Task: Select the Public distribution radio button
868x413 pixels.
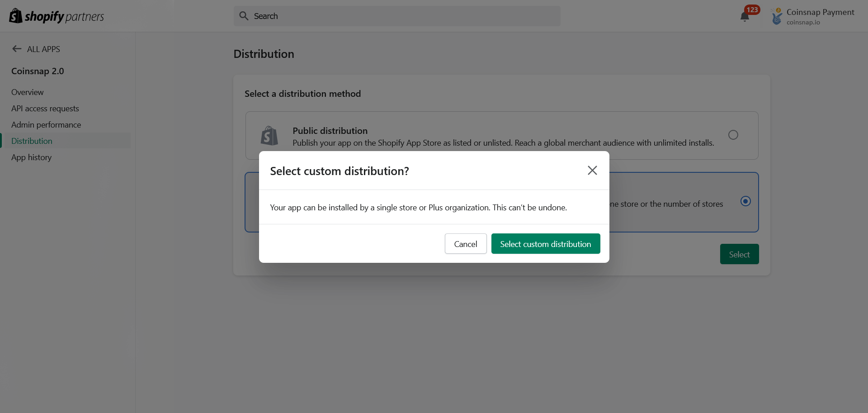Action: click(x=733, y=135)
